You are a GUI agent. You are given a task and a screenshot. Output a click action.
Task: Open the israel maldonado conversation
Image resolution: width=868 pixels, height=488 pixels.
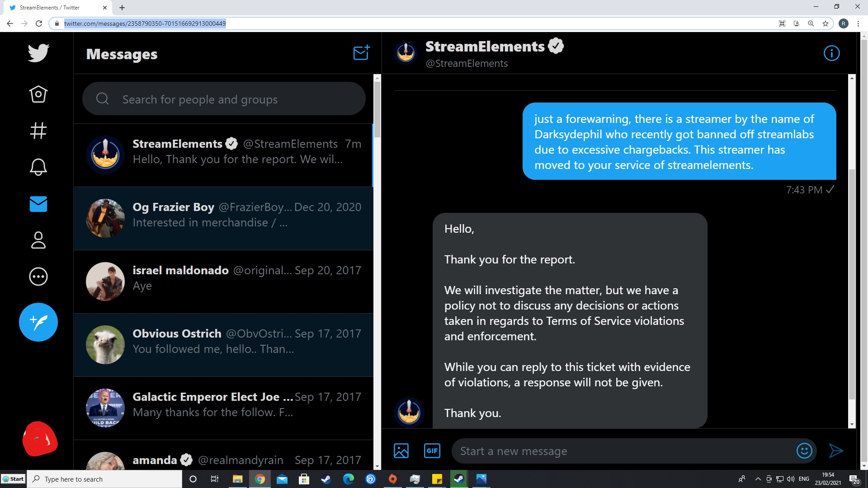[223, 282]
